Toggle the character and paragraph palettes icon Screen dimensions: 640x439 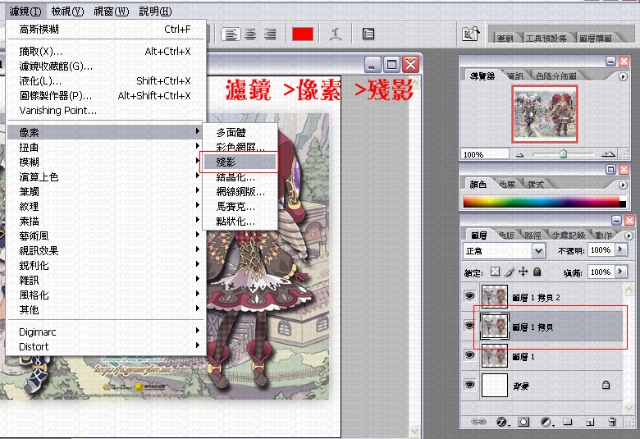[x=368, y=34]
